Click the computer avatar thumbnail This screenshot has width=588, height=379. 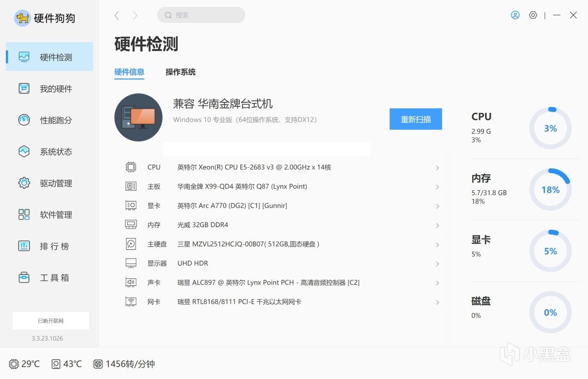coord(138,117)
